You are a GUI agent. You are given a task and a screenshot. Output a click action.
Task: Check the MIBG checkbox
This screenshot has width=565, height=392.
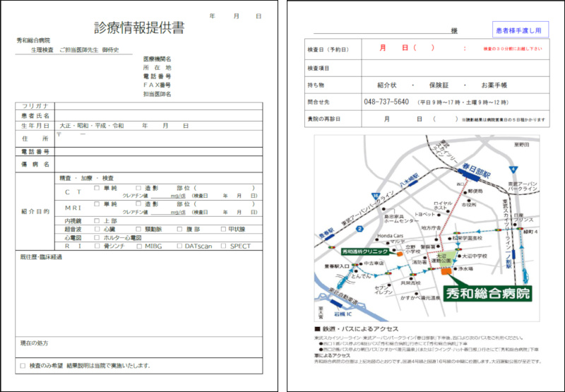[139, 246]
